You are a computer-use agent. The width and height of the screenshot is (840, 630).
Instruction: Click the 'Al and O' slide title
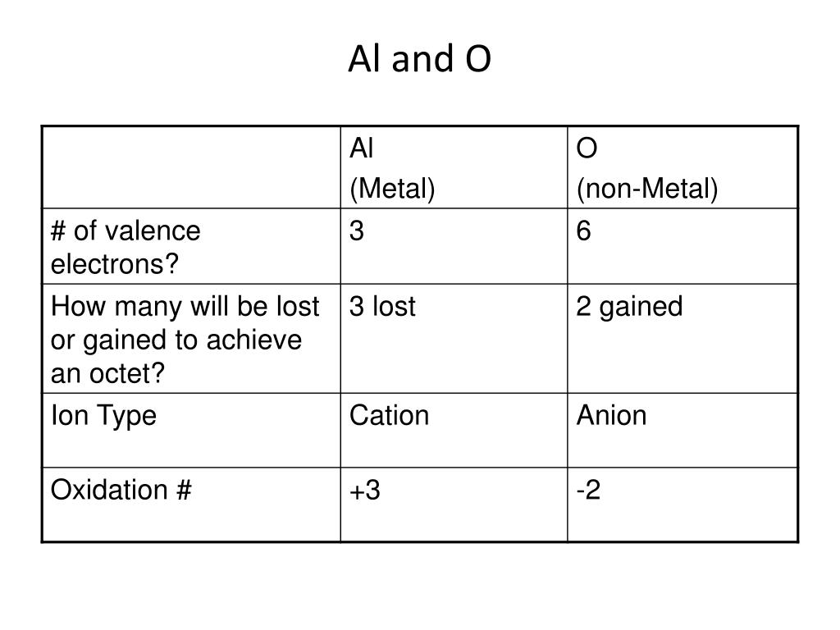[x=419, y=58]
